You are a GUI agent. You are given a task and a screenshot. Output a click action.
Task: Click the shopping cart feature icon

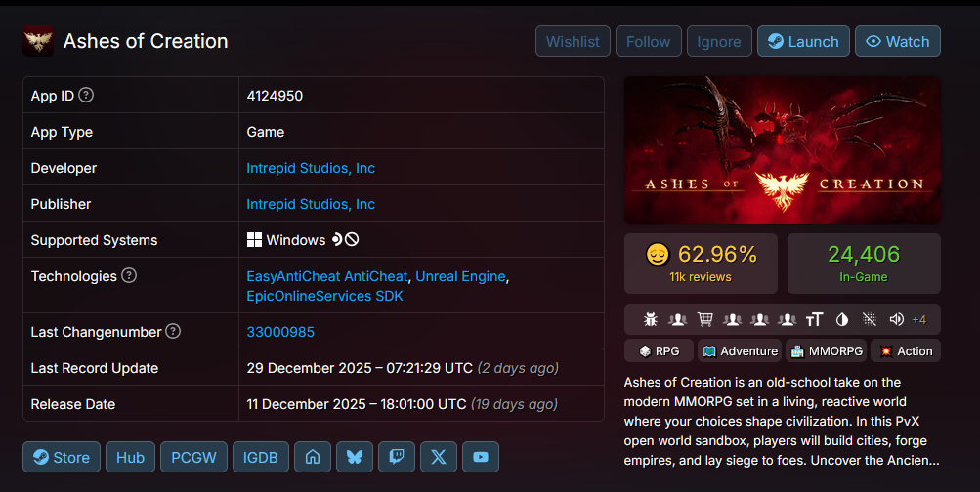click(705, 319)
